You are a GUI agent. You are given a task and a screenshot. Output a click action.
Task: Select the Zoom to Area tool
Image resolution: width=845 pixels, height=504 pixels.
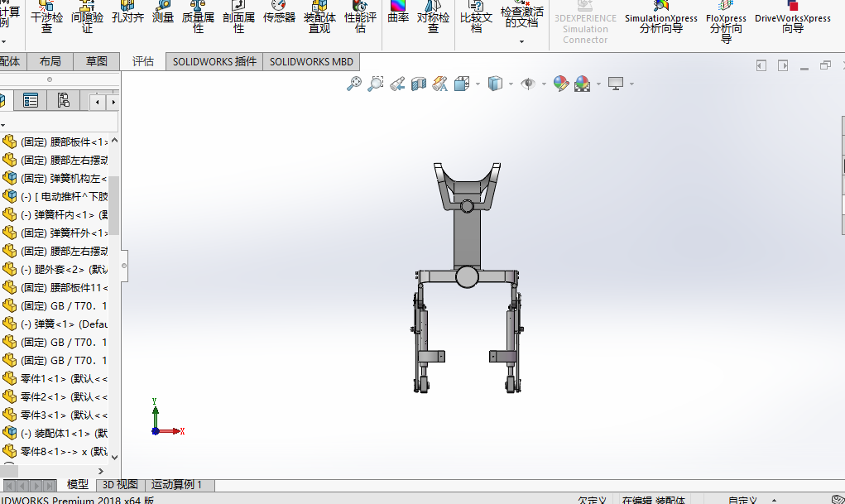click(x=376, y=84)
